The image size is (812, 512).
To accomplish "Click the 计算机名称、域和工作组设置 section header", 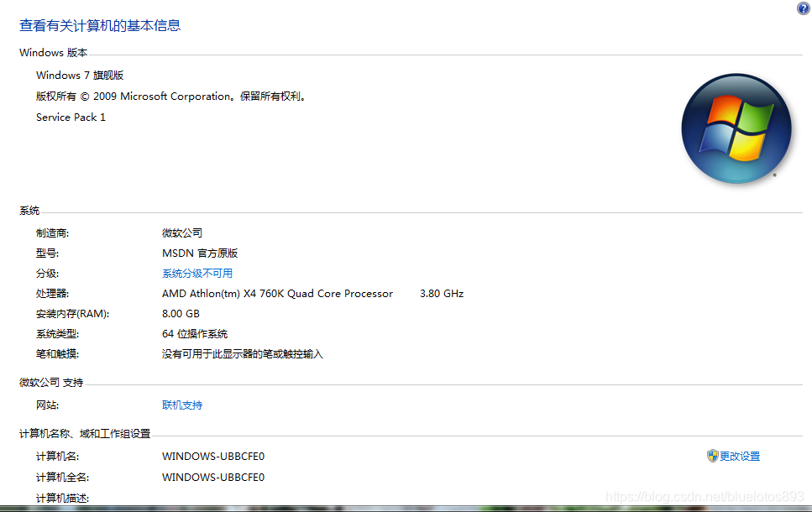I will click(85, 434).
